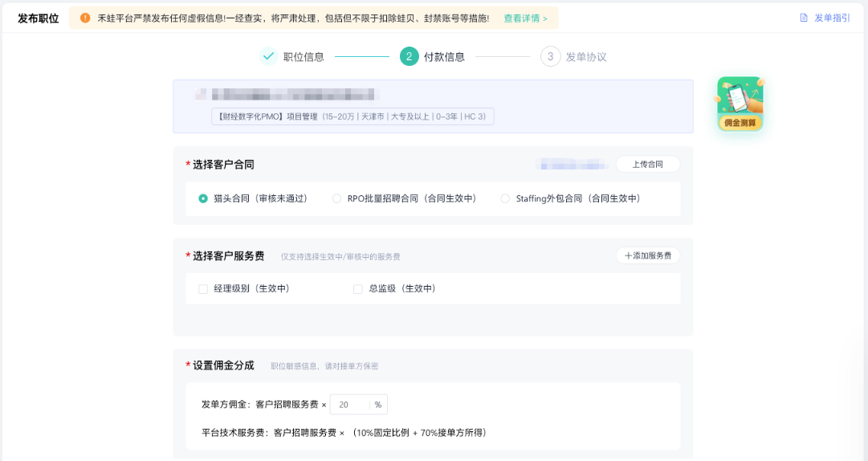Click the orange warning icon in banner
The width and height of the screenshot is (868, 461).
[85, 18]
